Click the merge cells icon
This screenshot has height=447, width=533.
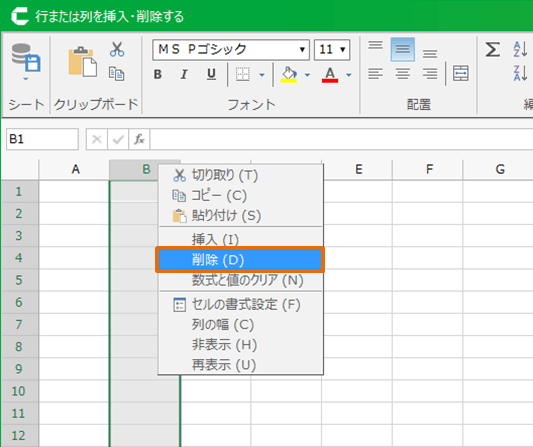coord(461,73)
